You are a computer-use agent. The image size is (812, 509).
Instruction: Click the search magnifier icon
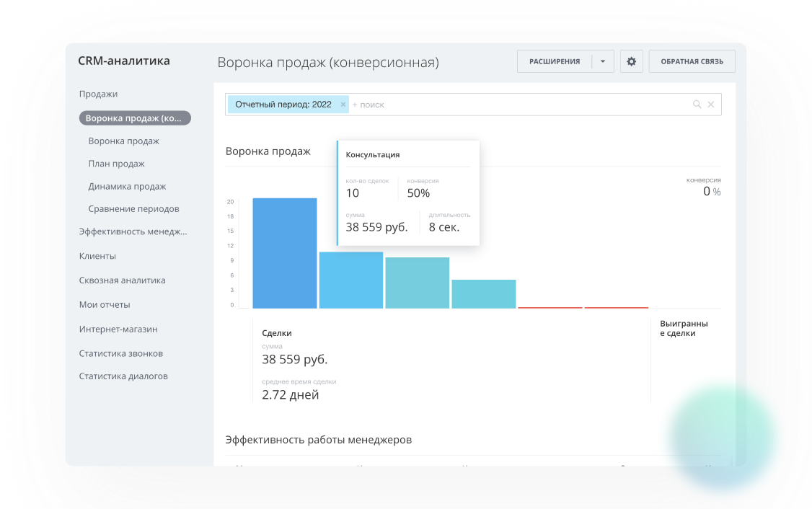tap(697, 105)
